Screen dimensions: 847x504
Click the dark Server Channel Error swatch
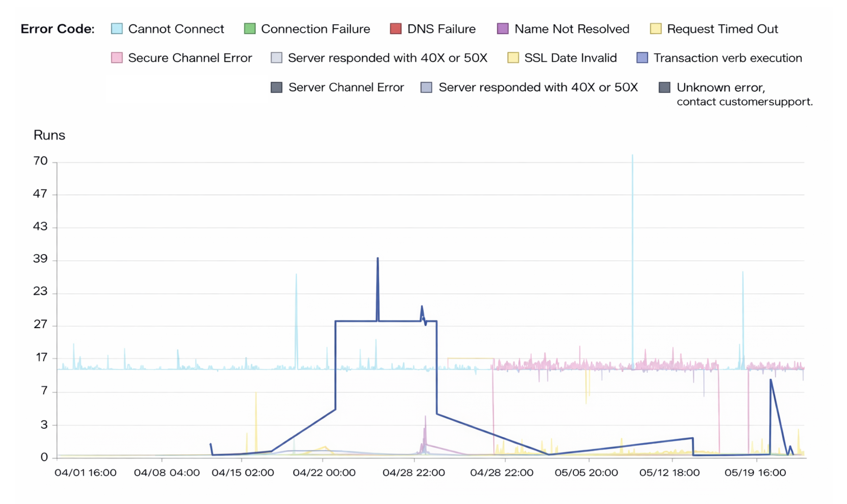click(277, 87)
